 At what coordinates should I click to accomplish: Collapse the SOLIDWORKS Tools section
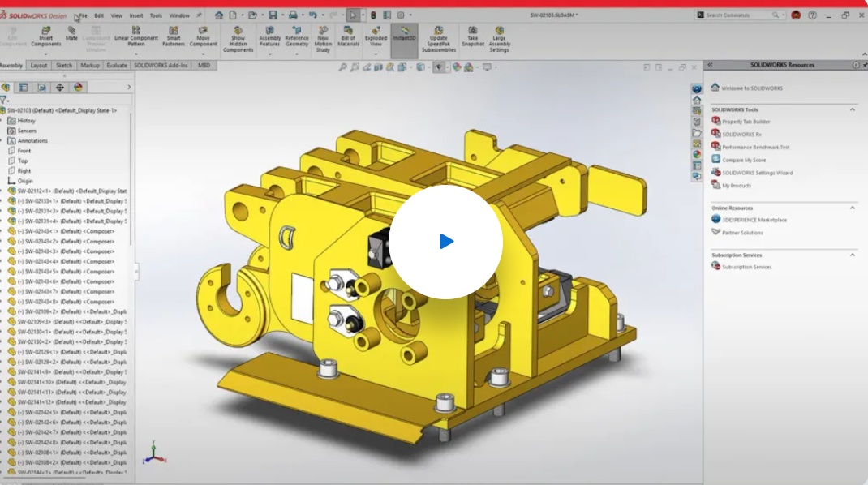(853, 109)
